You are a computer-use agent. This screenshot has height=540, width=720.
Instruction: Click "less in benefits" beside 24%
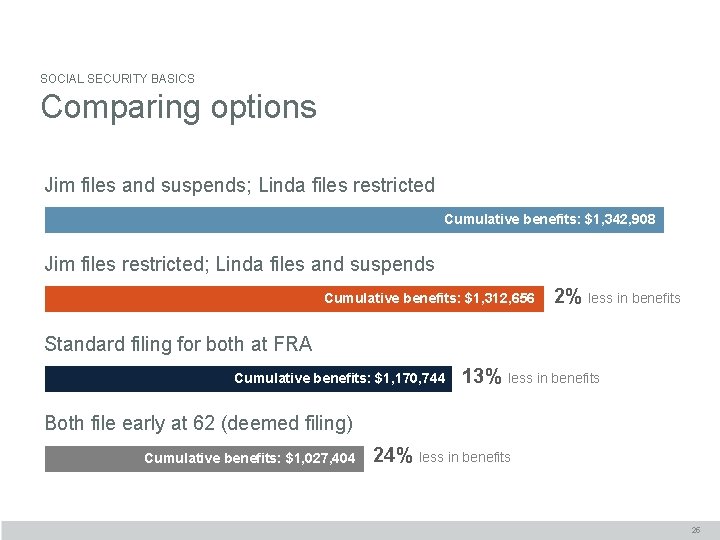465,458
